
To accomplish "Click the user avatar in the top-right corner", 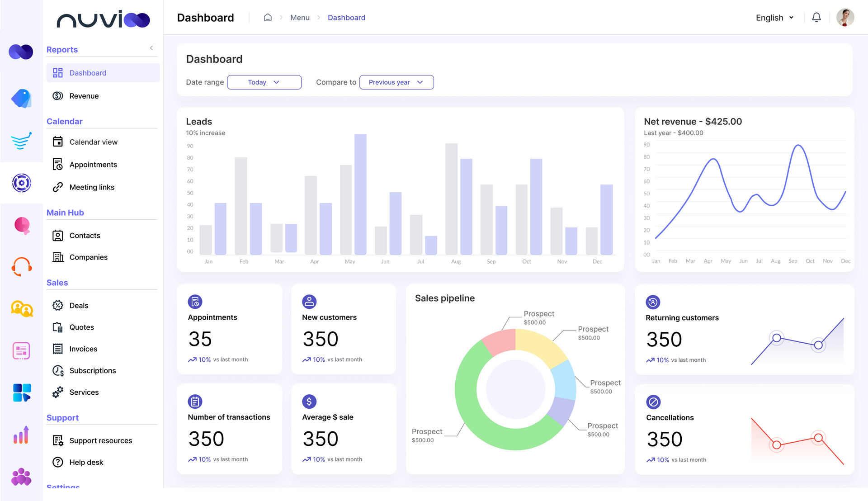I will pos(844,17).
